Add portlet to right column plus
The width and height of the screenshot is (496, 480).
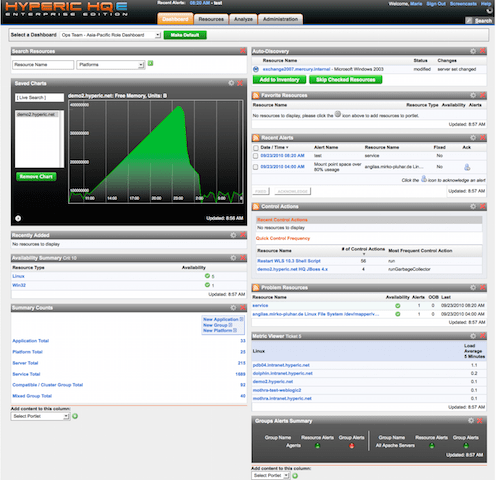click(295, 476)
